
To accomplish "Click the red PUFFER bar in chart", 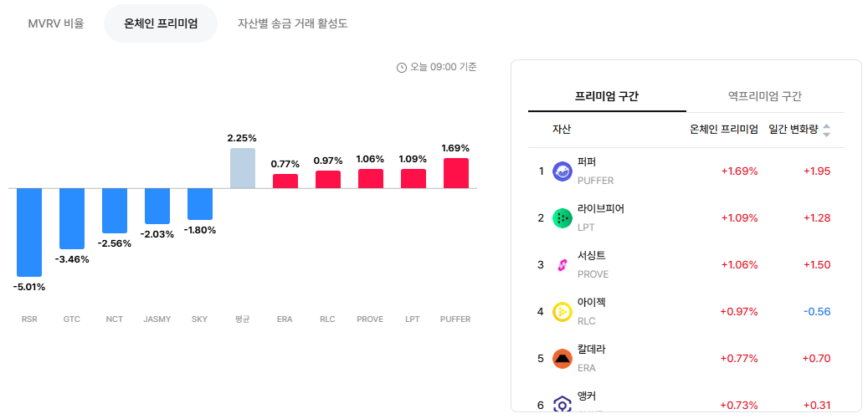I will (456, 173).
